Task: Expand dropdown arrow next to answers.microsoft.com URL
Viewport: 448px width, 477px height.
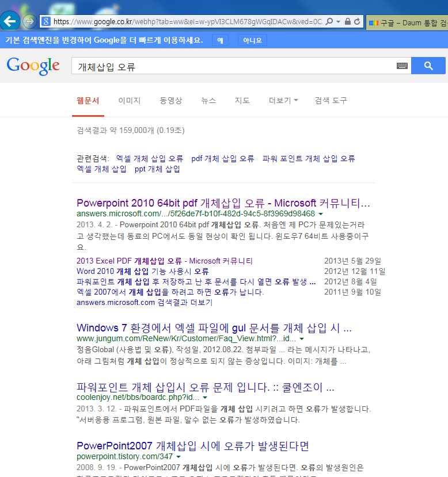Action: [x=321, y=214]
